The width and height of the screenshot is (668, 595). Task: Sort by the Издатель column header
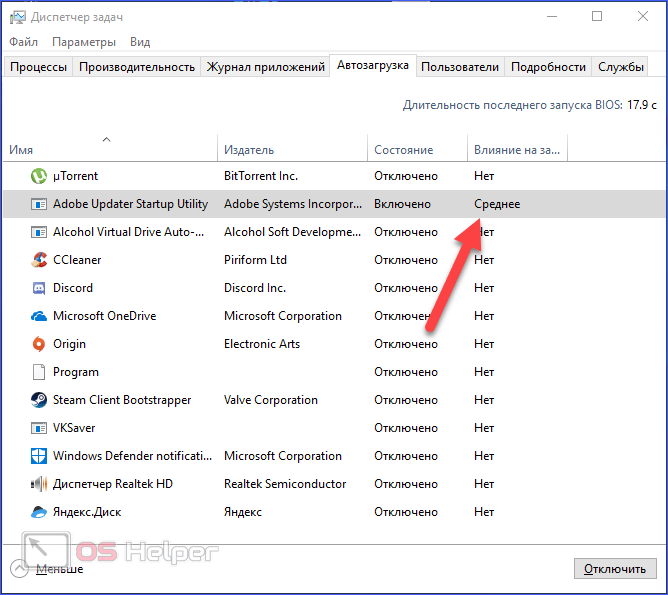[x=292, y=148]
